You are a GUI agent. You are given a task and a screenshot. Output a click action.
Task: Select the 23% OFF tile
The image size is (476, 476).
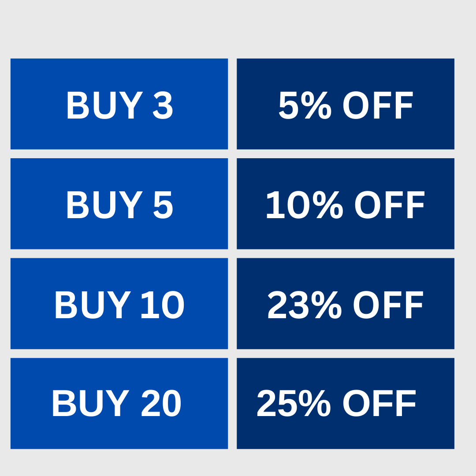click(346, 304)
